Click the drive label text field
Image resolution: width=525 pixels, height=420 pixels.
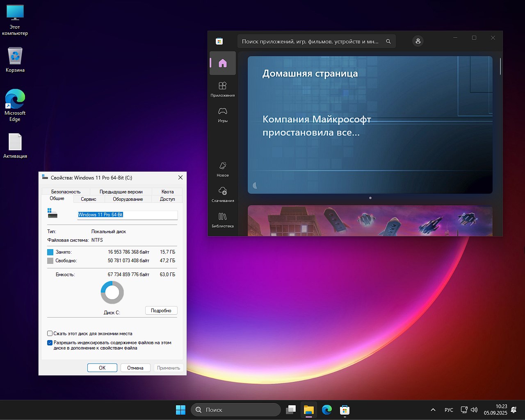(127, 215)
